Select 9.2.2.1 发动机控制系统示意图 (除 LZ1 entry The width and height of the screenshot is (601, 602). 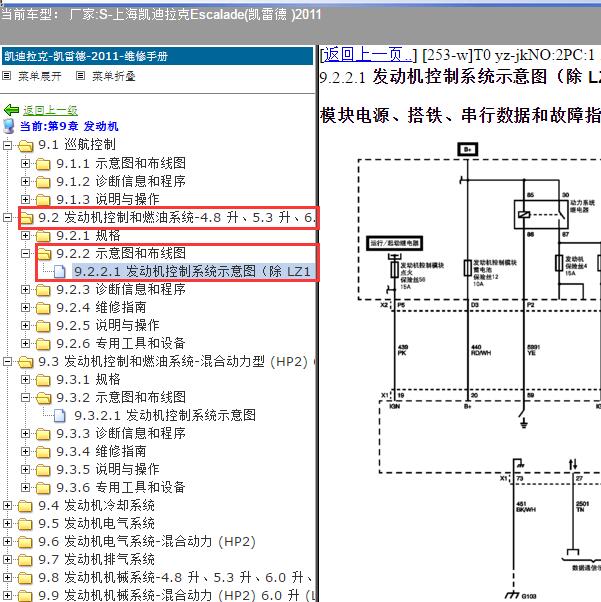coord(192,271)
